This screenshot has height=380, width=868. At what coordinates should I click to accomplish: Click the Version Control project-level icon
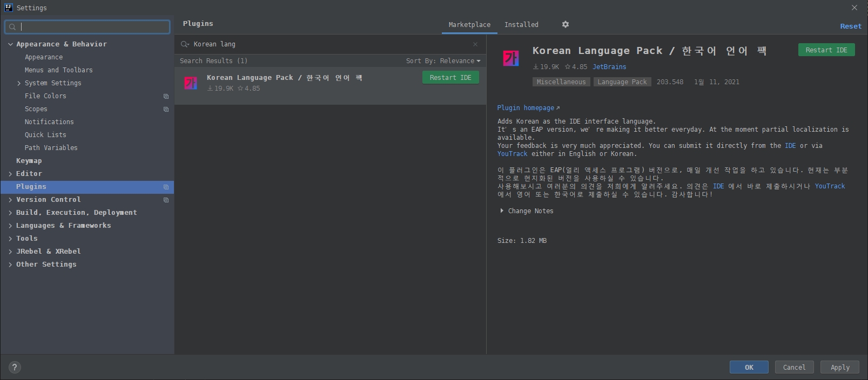coord(166,200)
